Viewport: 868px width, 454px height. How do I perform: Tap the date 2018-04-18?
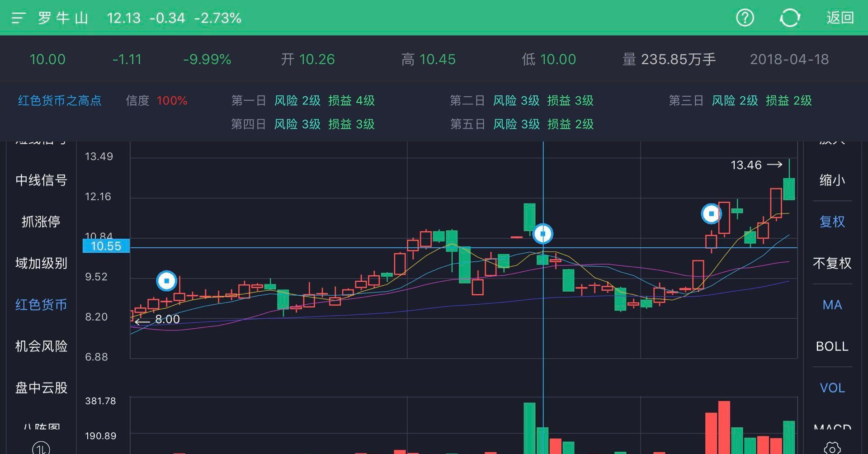[x=789, y=59]
